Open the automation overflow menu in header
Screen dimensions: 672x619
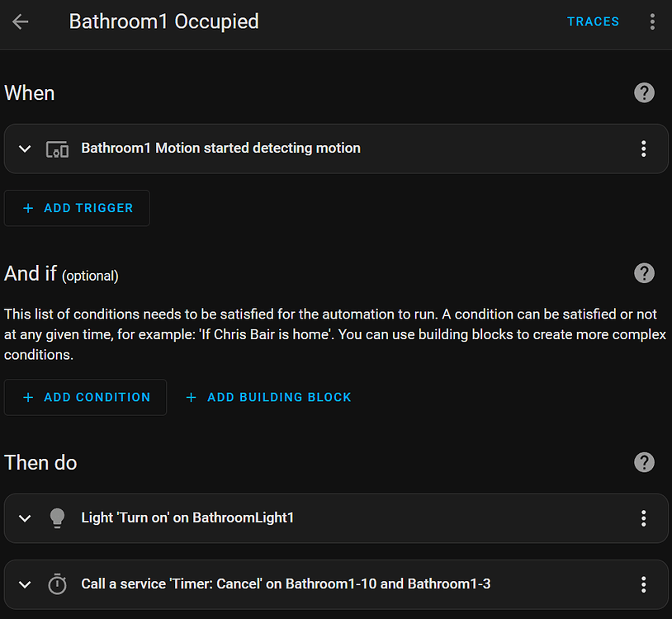click(x=652, y=21)
